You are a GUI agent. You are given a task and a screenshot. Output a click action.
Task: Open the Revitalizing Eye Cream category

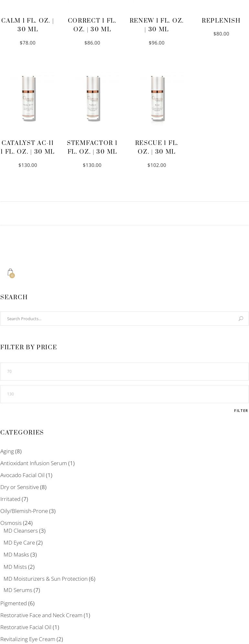click(x=28, y=639)
